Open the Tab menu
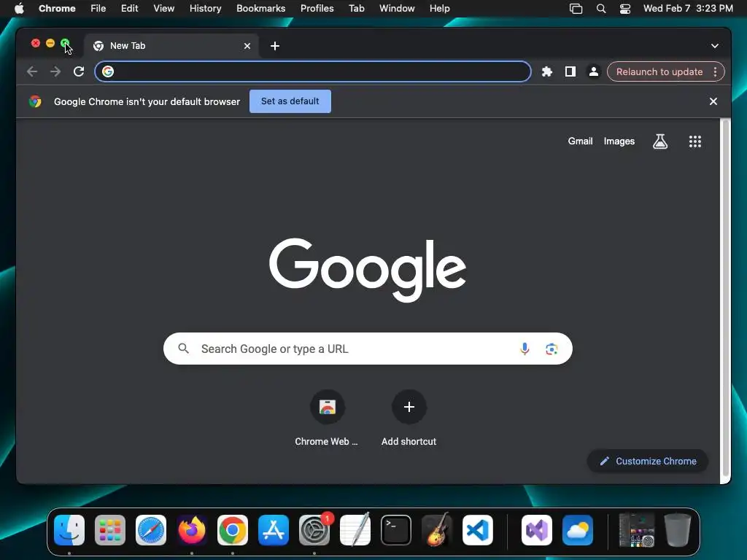747x560 pixels. (356, 9)
